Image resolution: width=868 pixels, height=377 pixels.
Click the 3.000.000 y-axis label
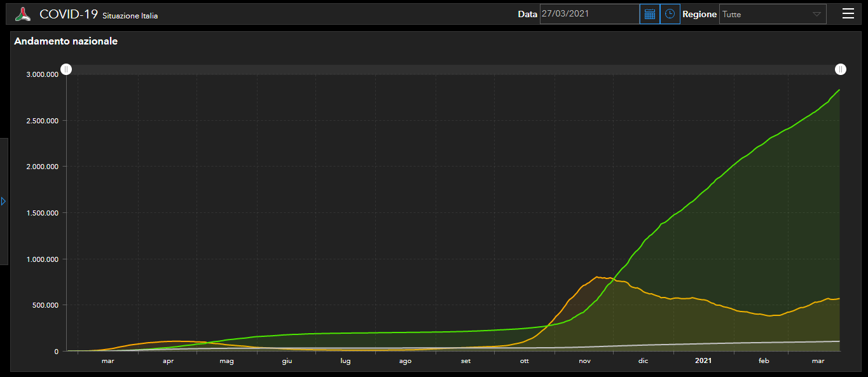click(x=43, y=74)
